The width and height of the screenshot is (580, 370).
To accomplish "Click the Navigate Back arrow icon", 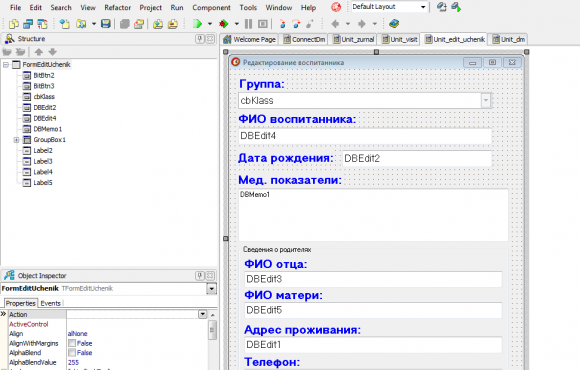I will (335, 24).
